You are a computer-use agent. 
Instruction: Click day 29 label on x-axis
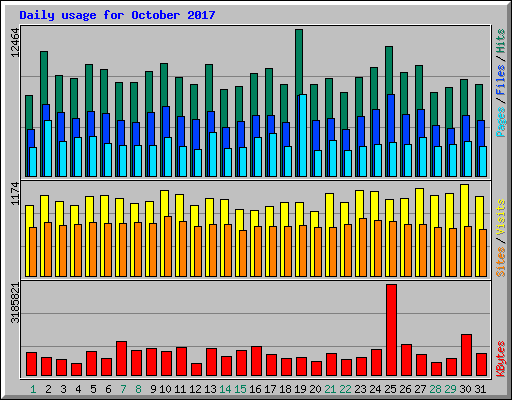point(450,389)
